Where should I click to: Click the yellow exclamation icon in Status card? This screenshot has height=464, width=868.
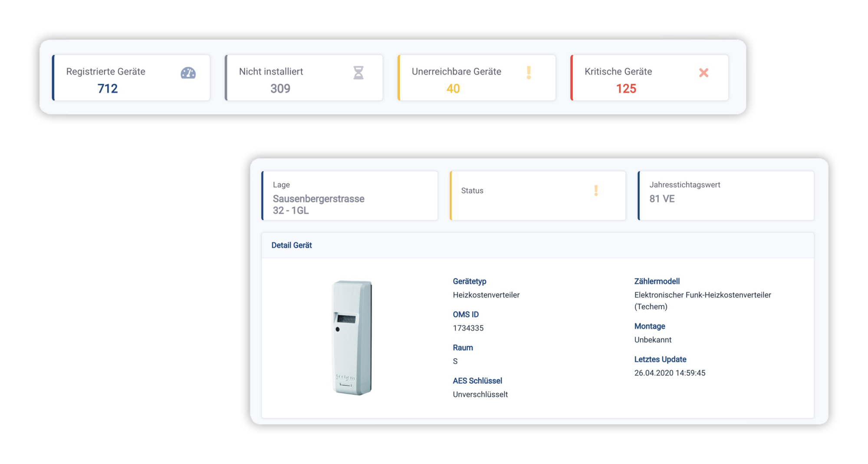pos(596,190)
